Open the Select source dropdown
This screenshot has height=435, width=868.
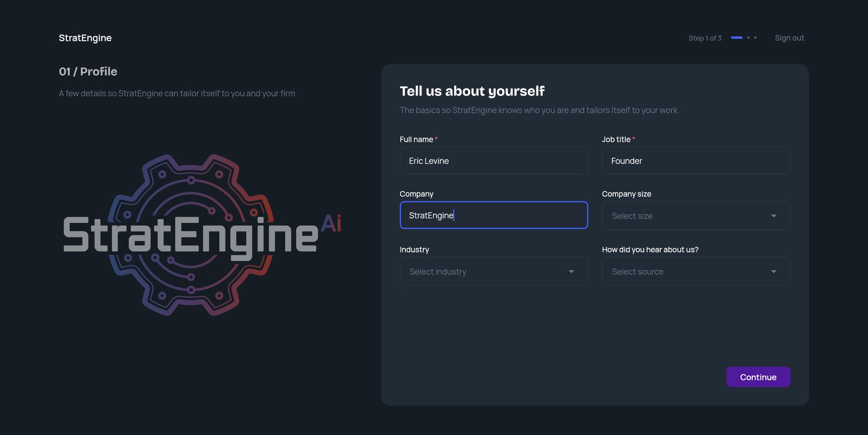(x=696, y=271)
